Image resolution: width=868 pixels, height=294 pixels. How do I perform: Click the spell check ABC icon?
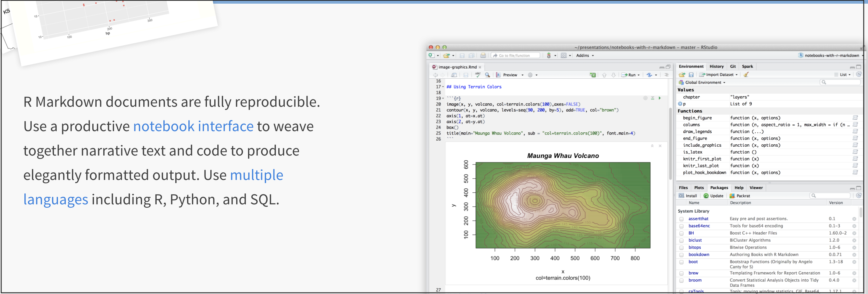pyautogui.click(x=478, y=75)
